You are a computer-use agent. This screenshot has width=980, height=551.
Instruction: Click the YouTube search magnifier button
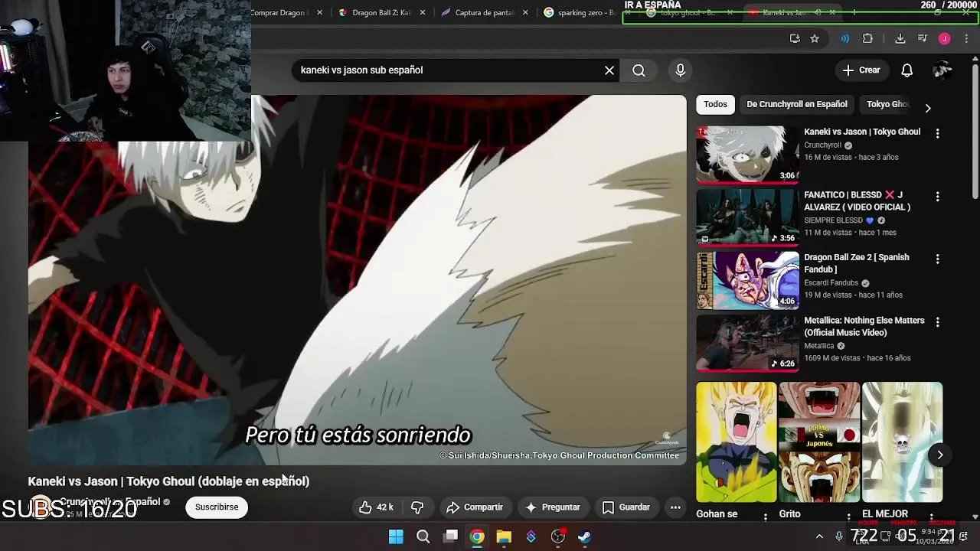tap(639, 70)
